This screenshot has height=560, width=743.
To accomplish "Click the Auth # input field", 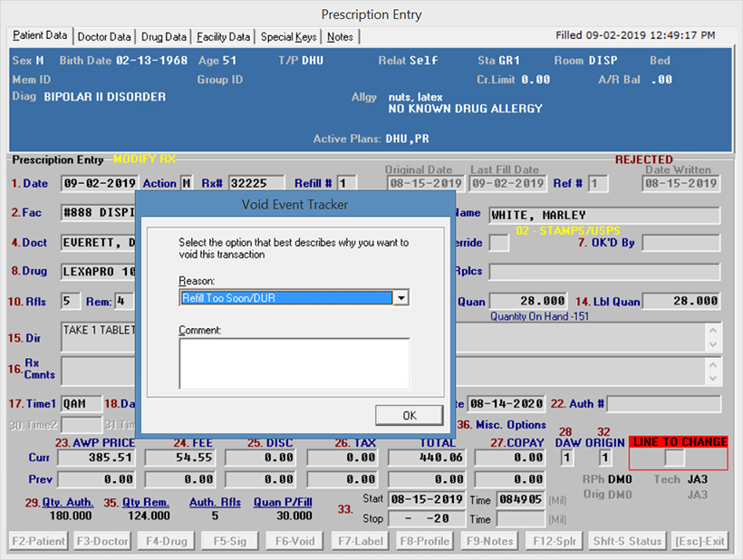I will [669, 404].
